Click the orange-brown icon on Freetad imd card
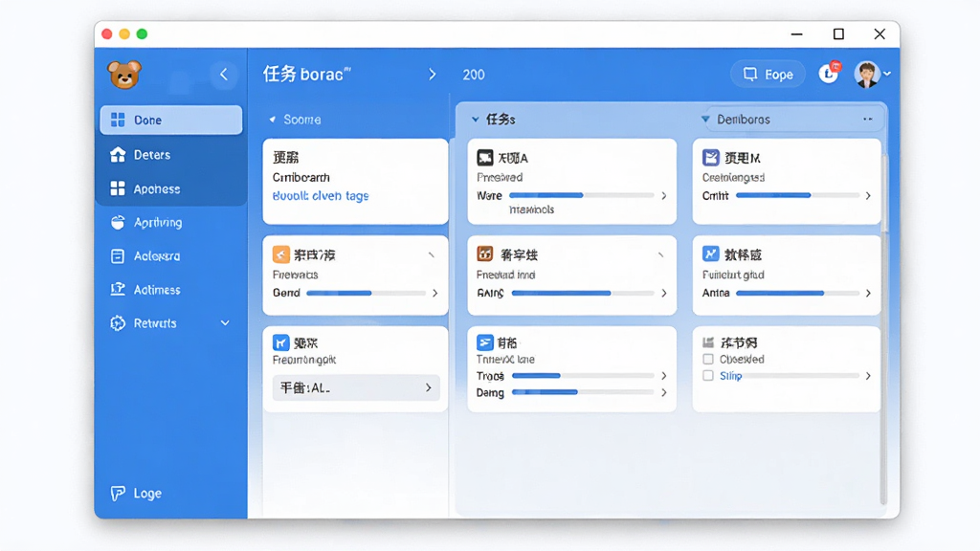Image resolution: width=980 pixels, height=551 pixels. tap(485, 253)
